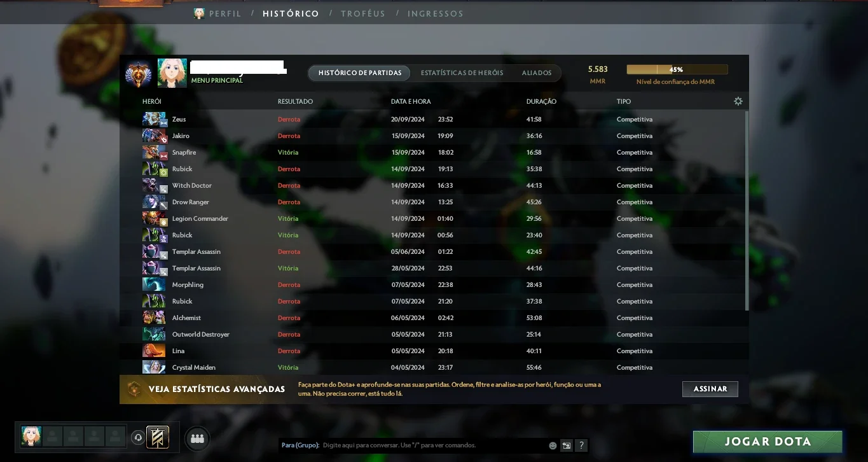868x462 pixels.
Task: Open the group friends round icon
Action: point(197,438)
